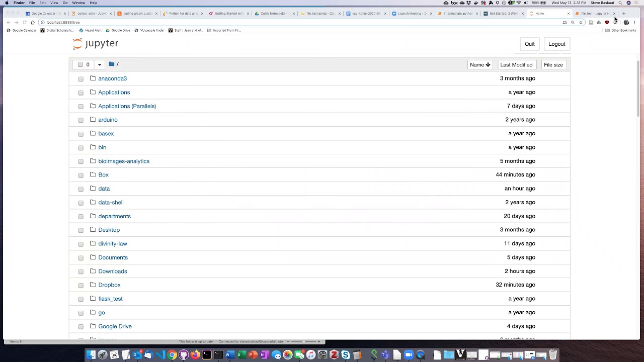Tick the Downloads folder checkbox
The height and width of the screenshot is (362, 644).
[81, 271]
